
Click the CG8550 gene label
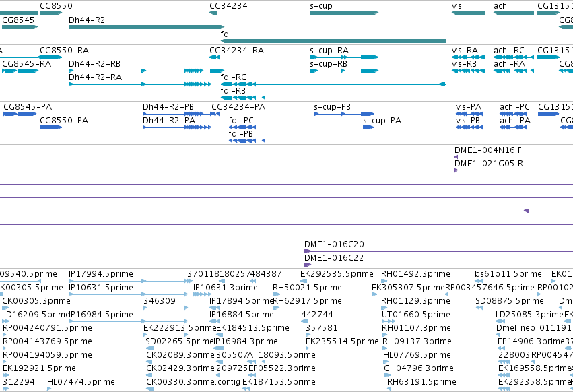coord(57,6)
